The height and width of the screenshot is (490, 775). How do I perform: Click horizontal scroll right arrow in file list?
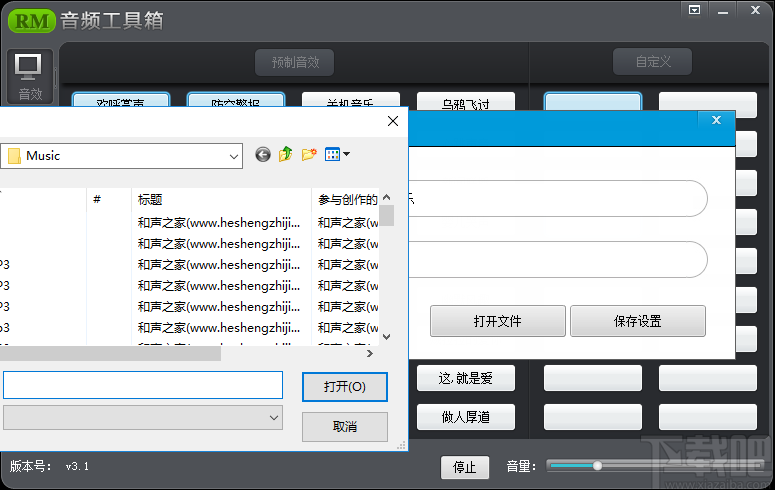[369, 354]
